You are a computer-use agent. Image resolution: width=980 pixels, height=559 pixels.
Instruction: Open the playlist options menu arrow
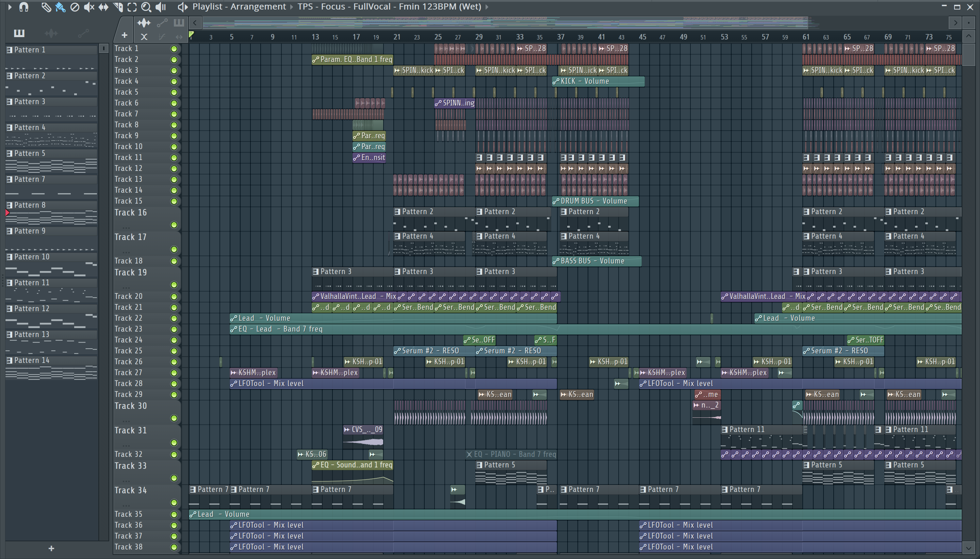coord(10,7)
